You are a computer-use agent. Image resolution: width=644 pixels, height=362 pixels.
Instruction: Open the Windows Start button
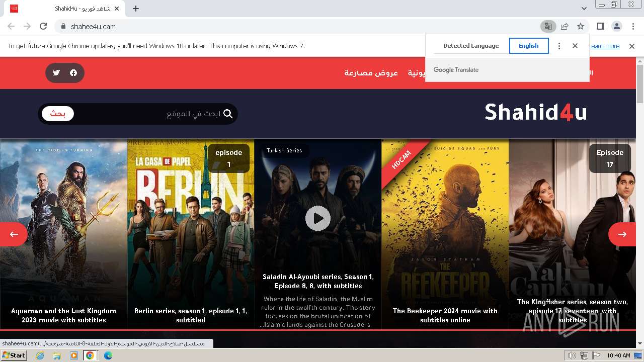click(x=14, y=355)
